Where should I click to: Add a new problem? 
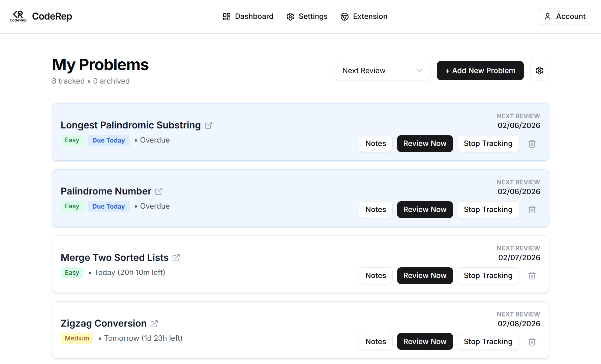point(480,70)
